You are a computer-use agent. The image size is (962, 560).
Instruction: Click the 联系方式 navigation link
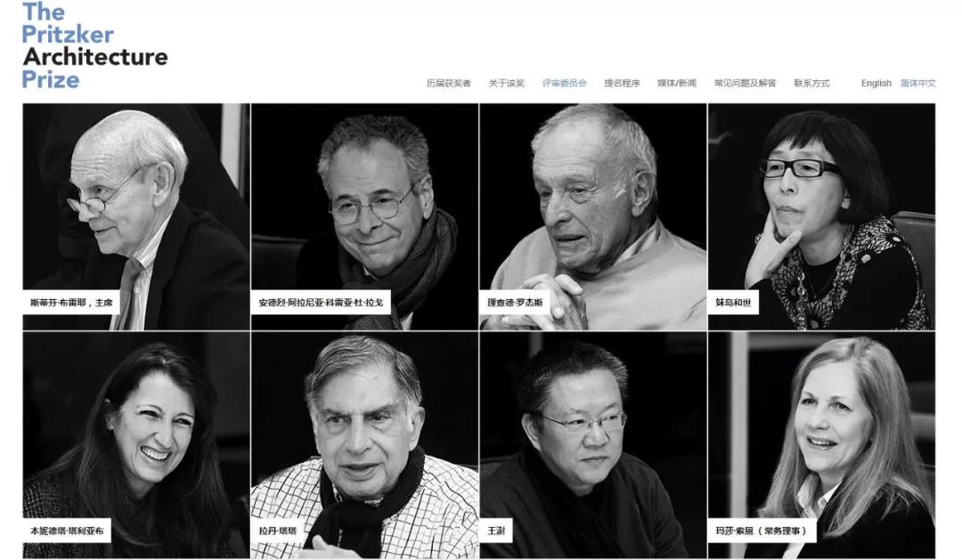[811, 83]
